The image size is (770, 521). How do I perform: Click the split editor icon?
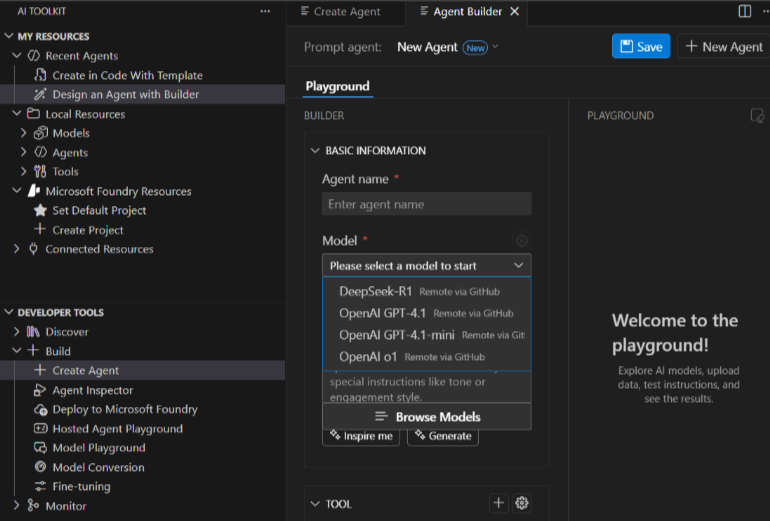coord(745,12)
